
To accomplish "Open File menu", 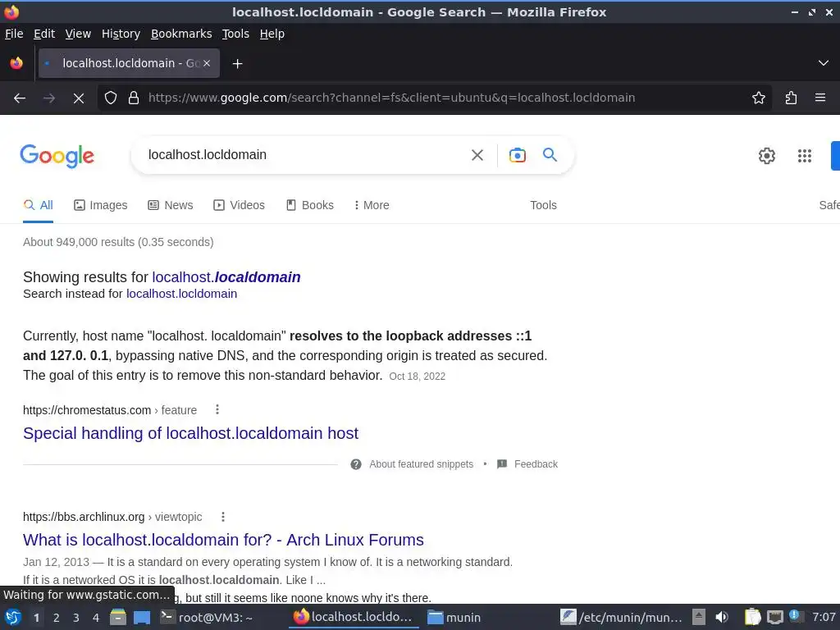I will tap(14, 34).
